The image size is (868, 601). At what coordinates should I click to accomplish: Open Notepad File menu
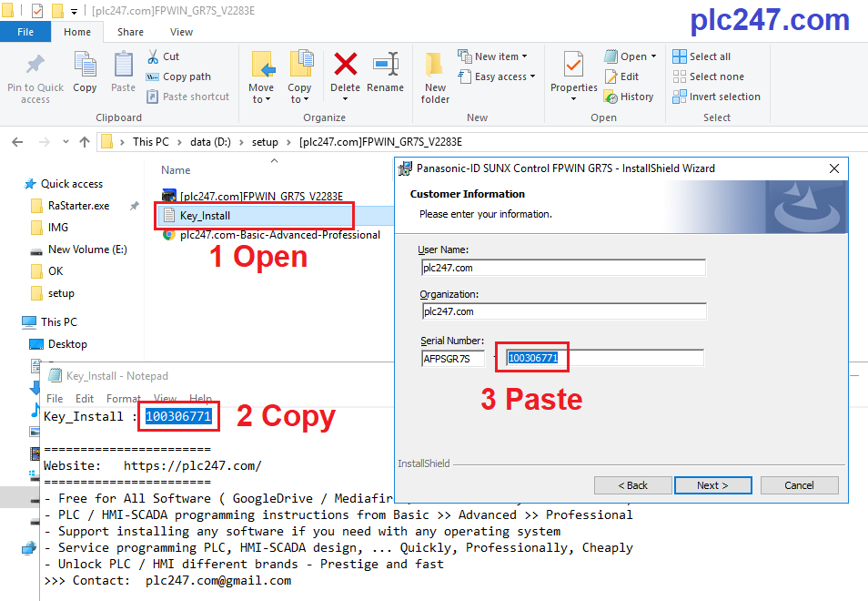tap(55, 398)
